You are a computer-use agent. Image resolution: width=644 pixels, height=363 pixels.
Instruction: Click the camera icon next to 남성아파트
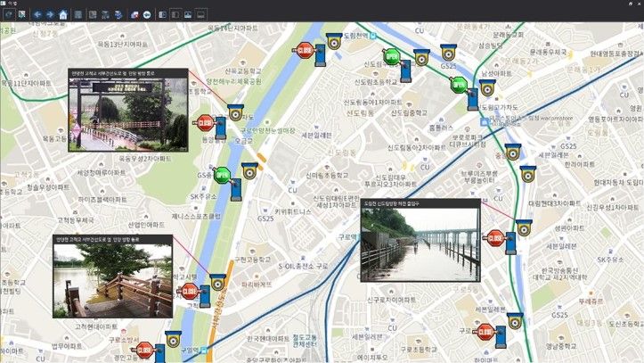(x=487, y=88)
